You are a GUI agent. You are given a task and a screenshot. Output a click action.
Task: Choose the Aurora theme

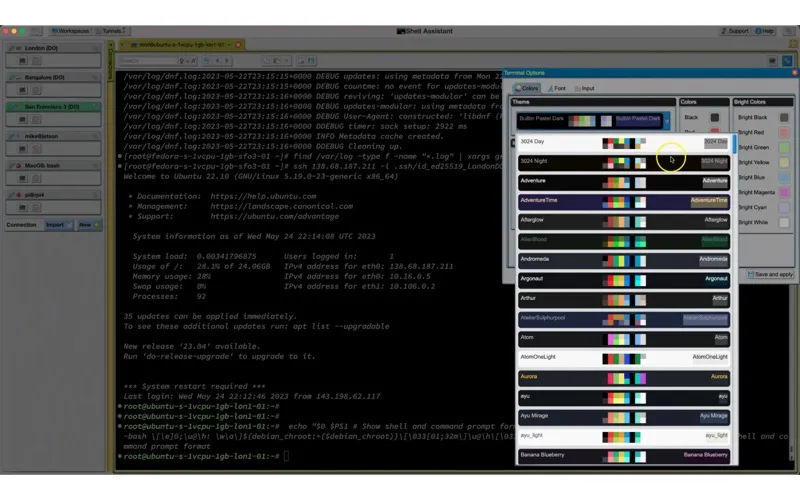click(x=623, y=378)
